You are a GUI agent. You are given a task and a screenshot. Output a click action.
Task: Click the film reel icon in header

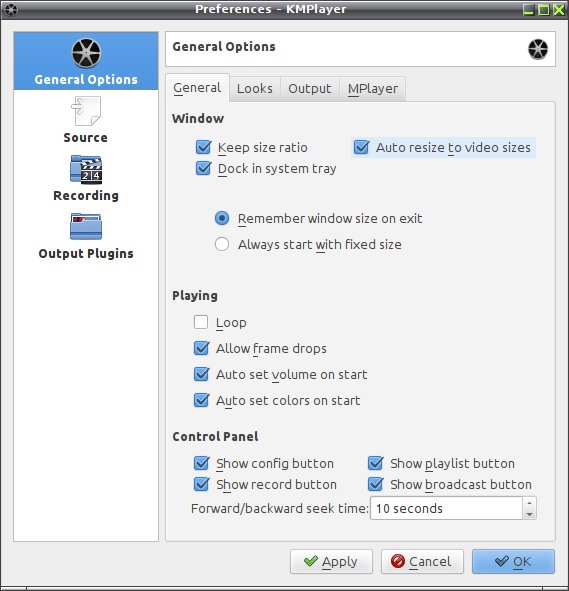click(x=538, y=49)
